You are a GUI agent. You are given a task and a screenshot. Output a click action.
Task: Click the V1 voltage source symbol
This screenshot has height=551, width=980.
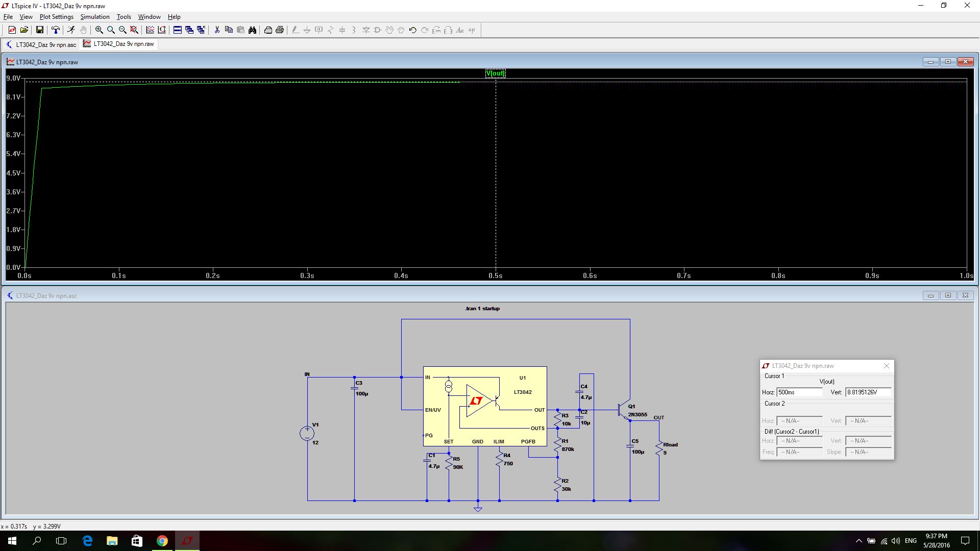coord(307,433)
